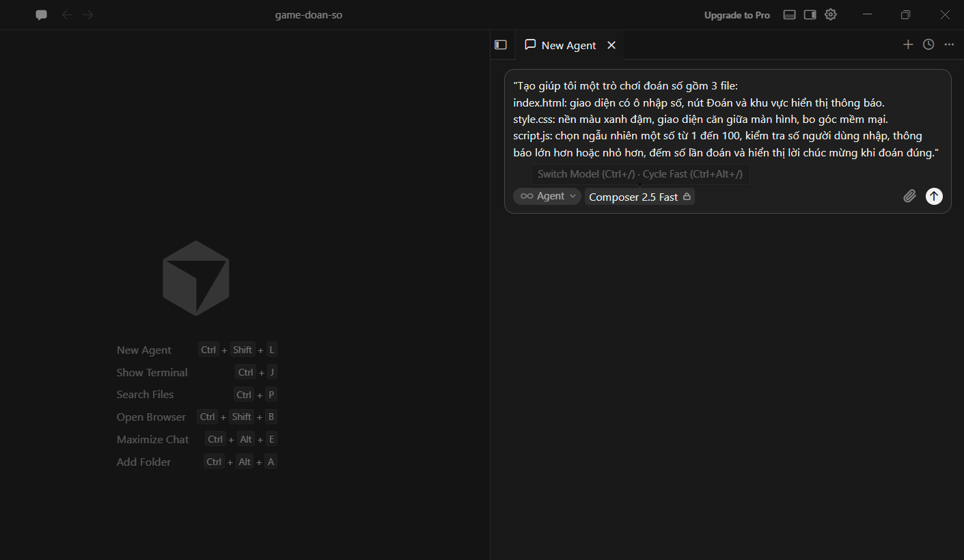Image resolution: width=964 pixels, height=560 pixels.
Task: Open the settings gear icon
Action: [x=830, y=14]
